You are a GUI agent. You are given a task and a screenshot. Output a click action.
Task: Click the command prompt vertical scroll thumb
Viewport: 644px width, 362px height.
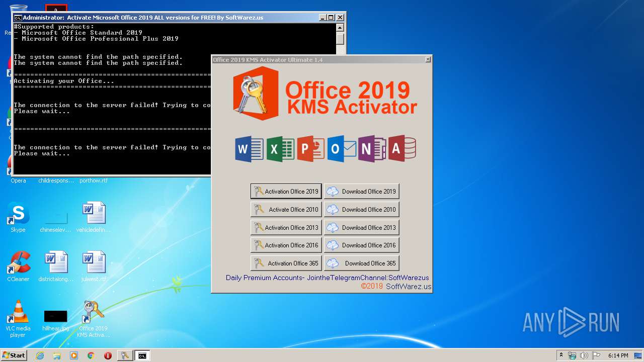pyautogui.click(x=340, y=39)
